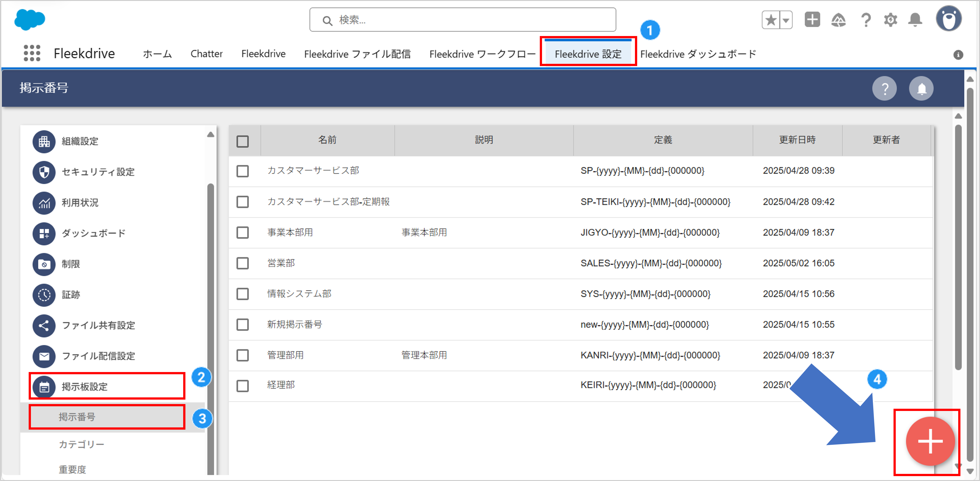This screenshot has width=980, height=481.
Task: Check the 事業本部用 row checkbox
Action: (x=243, y=233)
